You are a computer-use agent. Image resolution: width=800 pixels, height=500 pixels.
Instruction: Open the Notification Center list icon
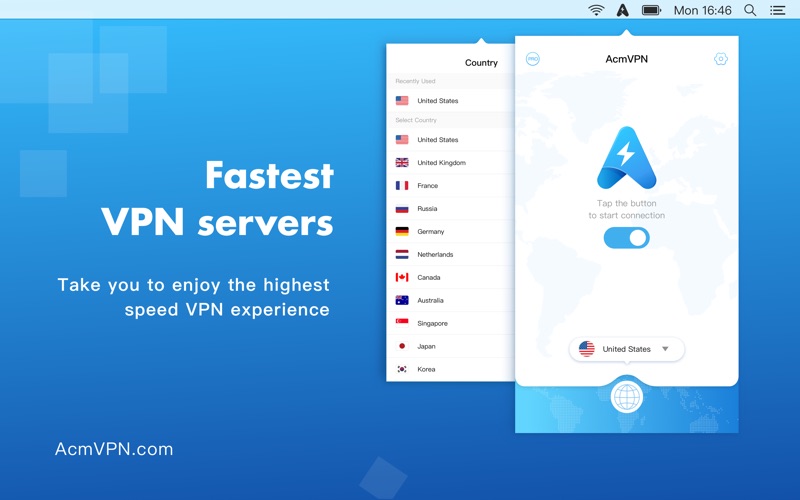[x=778, y=10]
